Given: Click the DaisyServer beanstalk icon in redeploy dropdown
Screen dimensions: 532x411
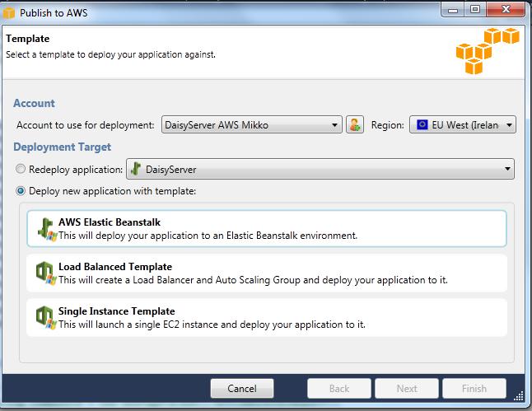Looking at the screenshot, I should (136, 169).
